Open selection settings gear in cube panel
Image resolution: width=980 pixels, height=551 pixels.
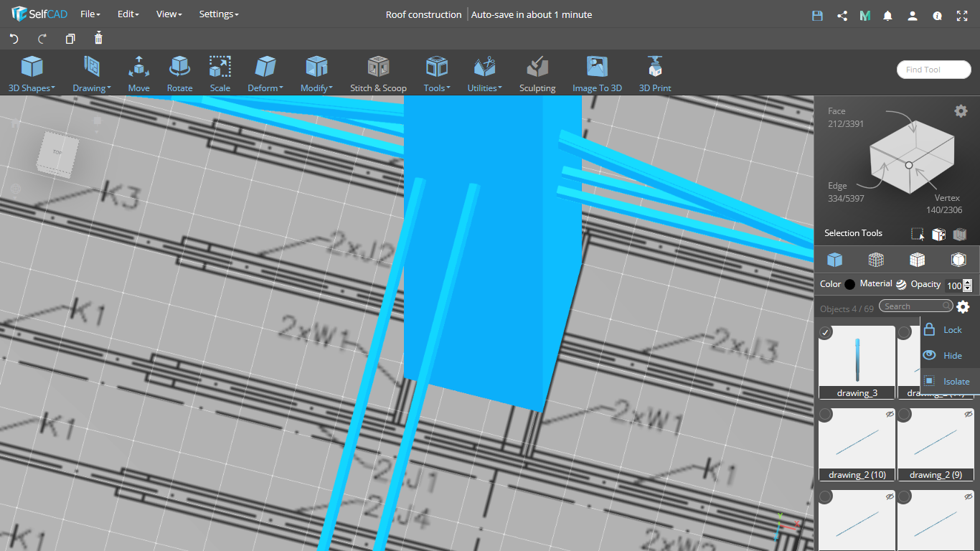tap(961, 110)
